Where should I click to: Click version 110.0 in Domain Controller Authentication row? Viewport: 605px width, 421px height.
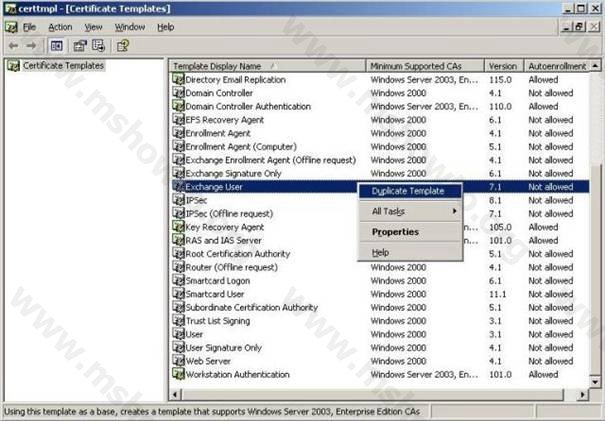[x=500, y=106]
